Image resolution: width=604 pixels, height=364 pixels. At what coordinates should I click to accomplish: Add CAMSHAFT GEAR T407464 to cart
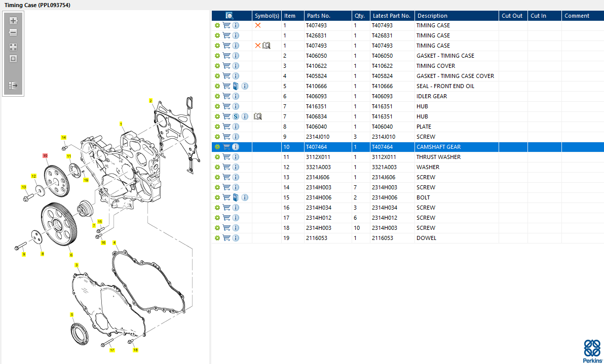pos(226,147)
